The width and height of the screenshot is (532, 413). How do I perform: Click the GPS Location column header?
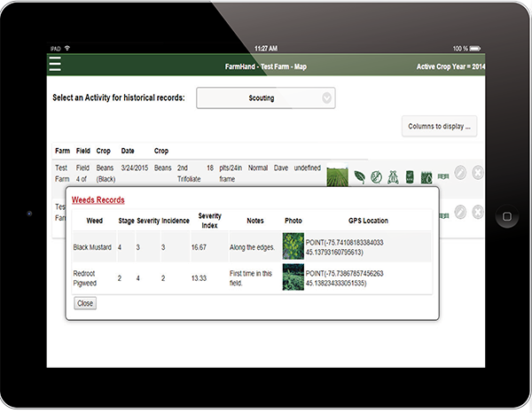(x=368, y=221)
